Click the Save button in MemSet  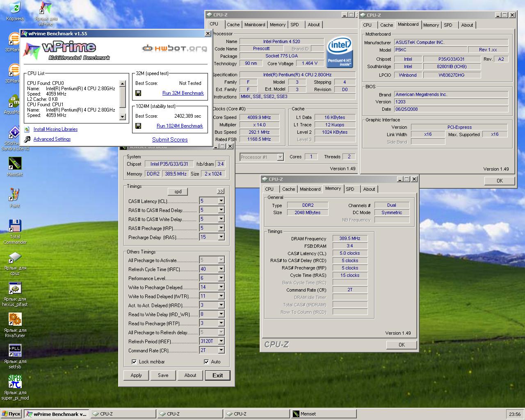[163, 375]
